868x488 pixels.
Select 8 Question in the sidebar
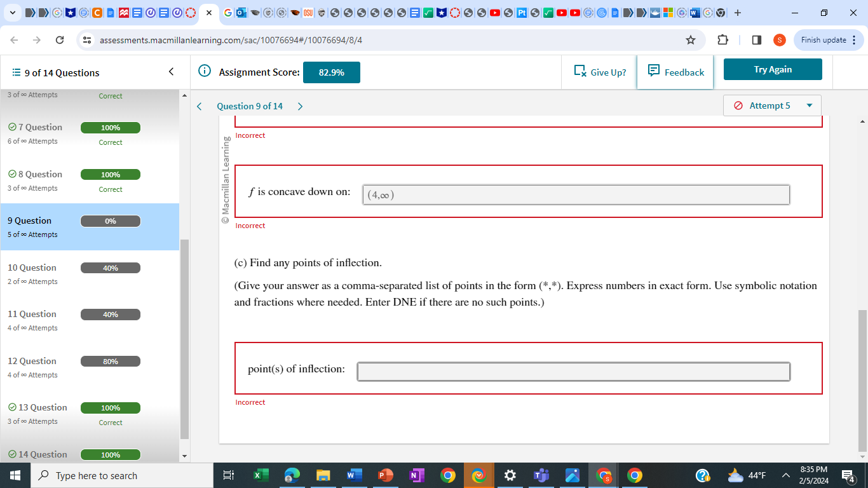[90, 180]
